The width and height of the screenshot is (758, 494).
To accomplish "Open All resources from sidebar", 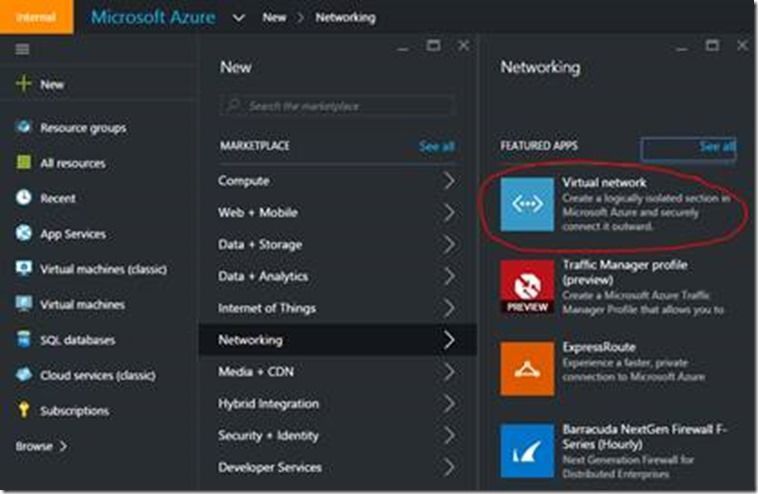I will 73,163.
